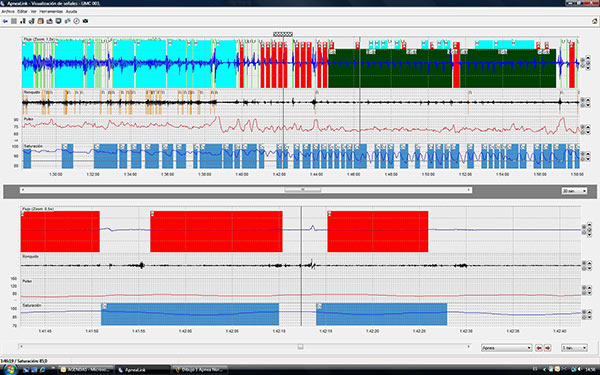The width and height of the screenshot is (600, 375).
Task: Select the third red apnea block in detail view
Action: click(x=378, y=232)
